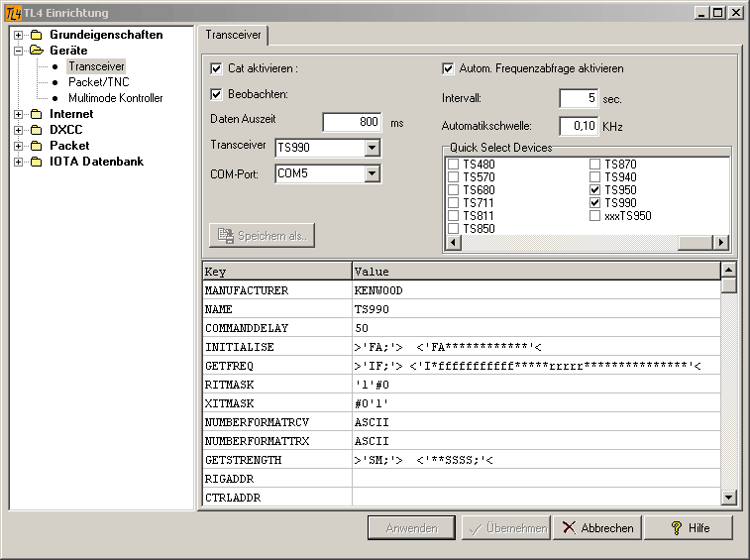Click the KENWOOD manufacturer value cell

(536, 290)
